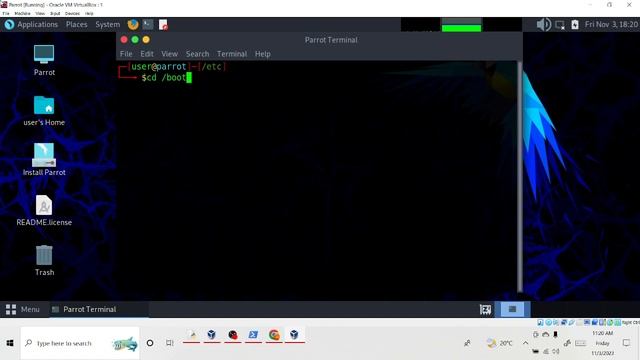Viewport: 640px width, 360px height.
Task: Open VirtualBox Machine menu
Action: coord(22,13)
